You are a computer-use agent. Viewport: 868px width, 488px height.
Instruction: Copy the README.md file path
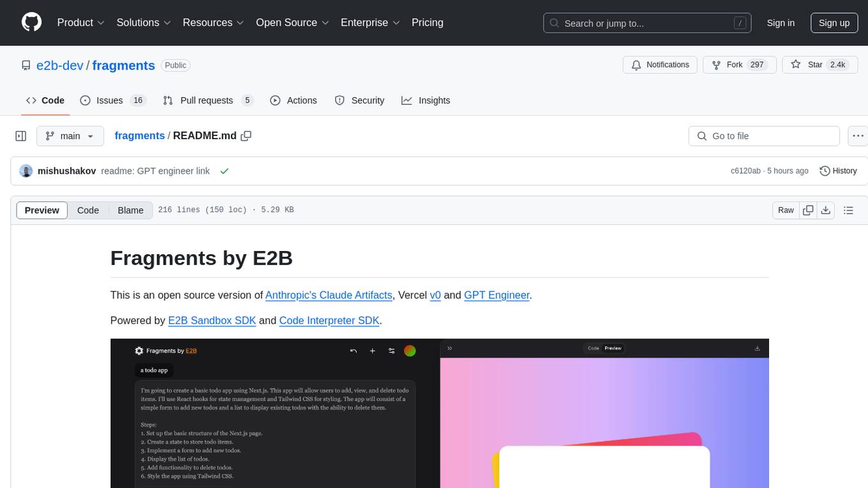tap(246, 136)
